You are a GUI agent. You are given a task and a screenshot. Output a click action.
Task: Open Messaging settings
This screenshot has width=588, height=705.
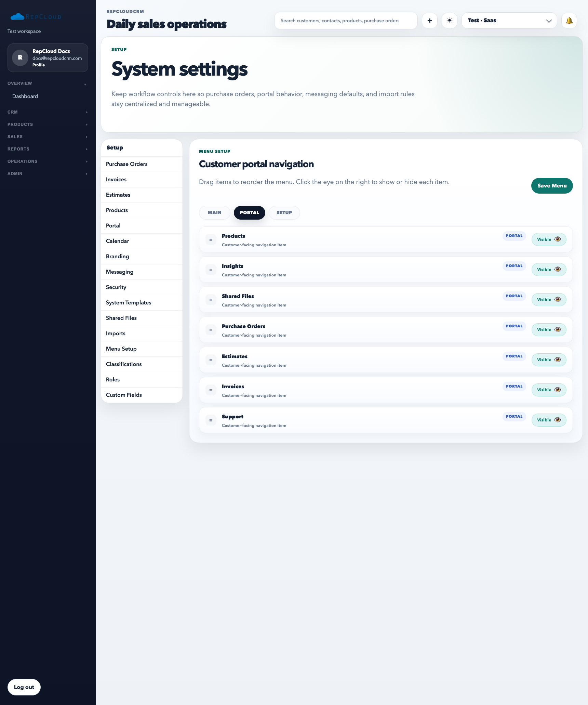click(142, 272)
